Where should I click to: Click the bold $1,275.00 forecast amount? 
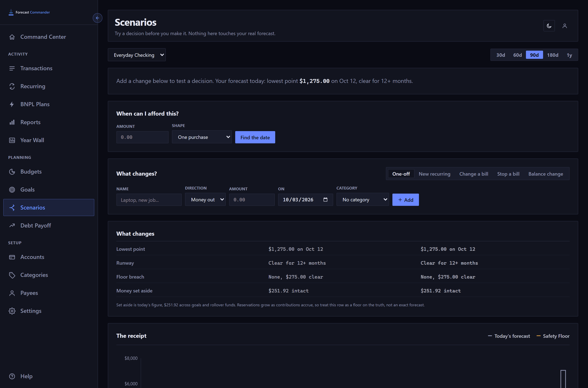(314, 81)
